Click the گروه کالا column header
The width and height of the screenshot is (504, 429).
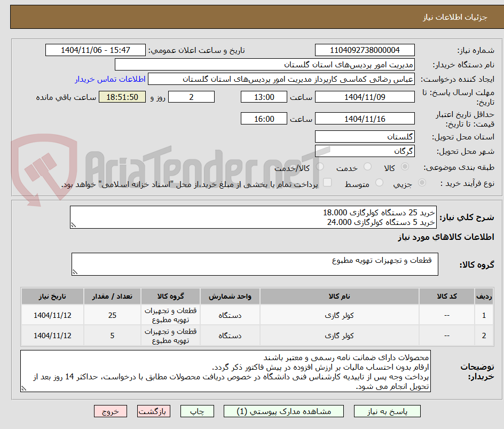click(170, 296)
